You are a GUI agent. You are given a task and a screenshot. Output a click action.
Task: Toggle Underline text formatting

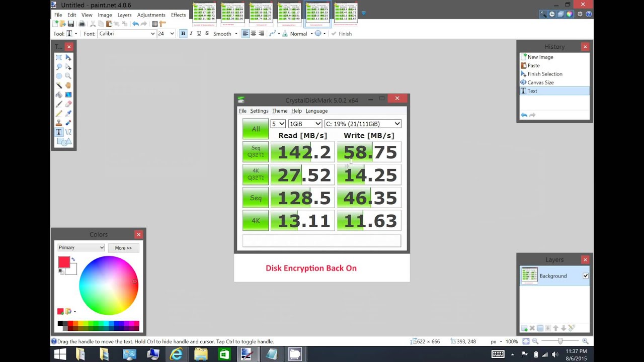[199, 34]
